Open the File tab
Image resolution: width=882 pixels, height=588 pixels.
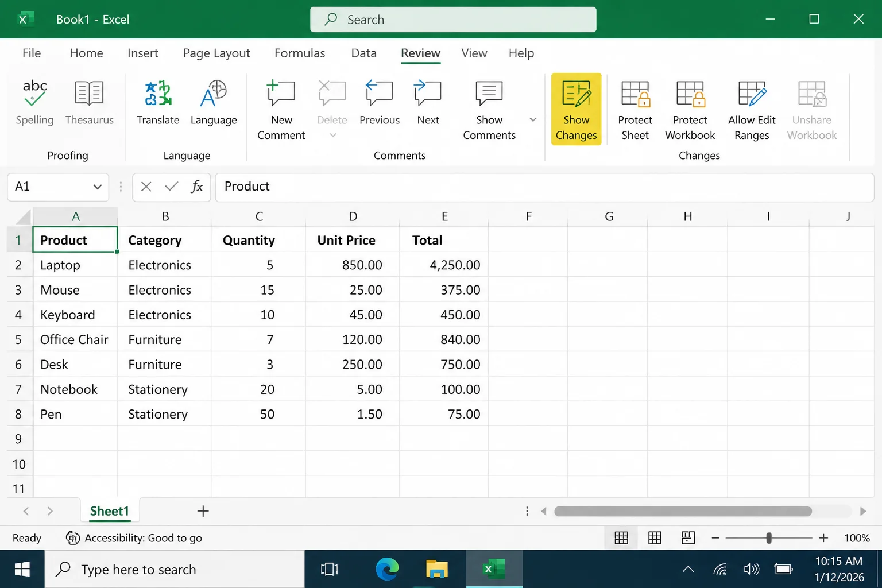(x=32, y=53)
